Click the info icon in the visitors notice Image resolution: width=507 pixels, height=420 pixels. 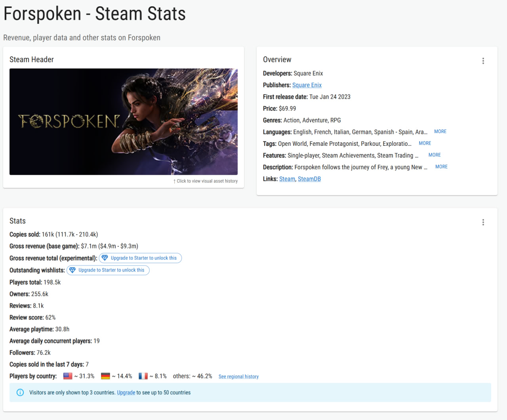(20, 393)
